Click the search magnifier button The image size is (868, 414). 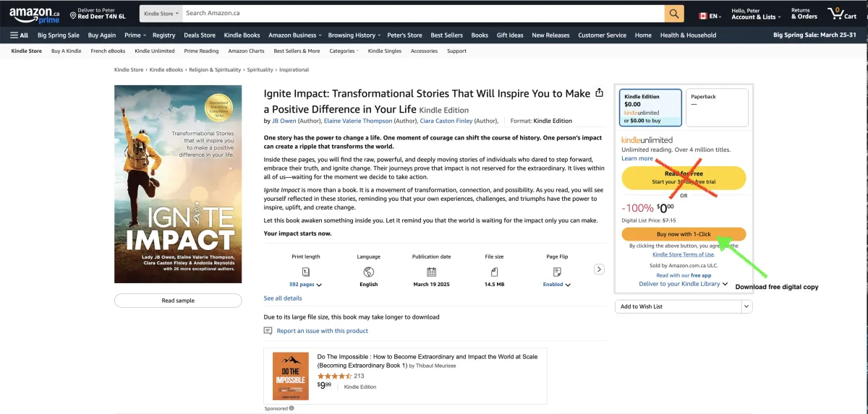coord(674,13)
